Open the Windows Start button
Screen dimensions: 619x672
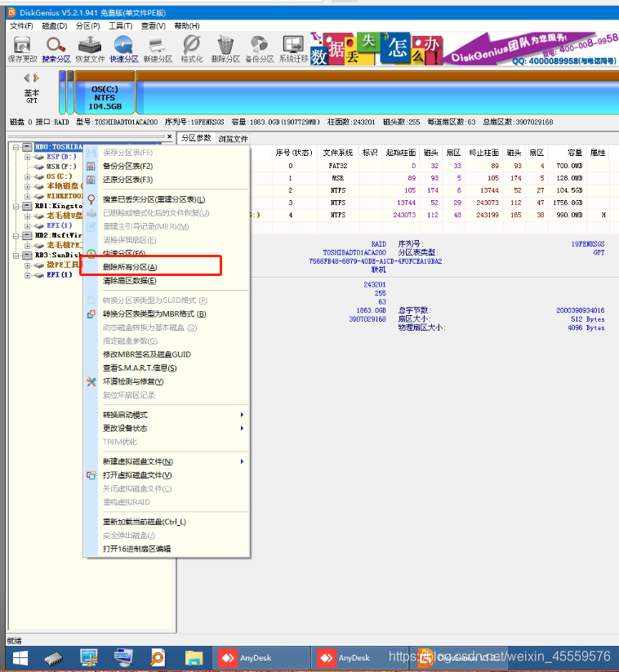20,658
